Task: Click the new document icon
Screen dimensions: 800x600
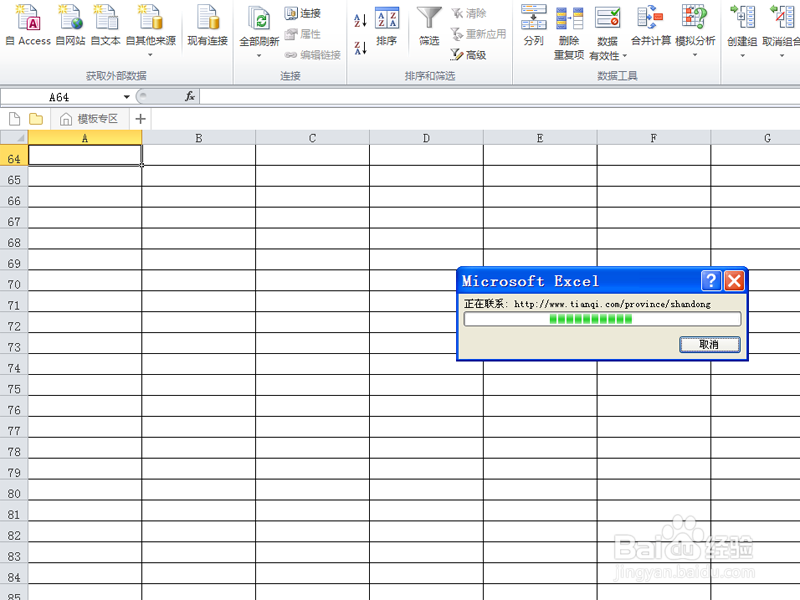Action: click(15, 119)
